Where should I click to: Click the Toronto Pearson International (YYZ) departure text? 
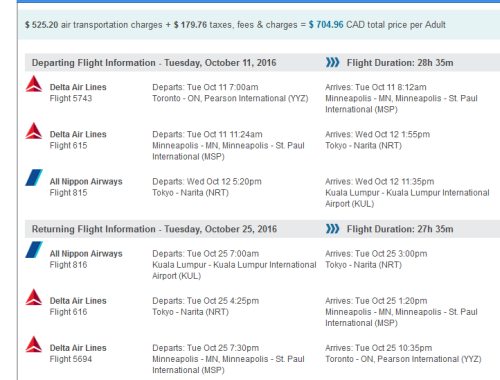point(230,98)
